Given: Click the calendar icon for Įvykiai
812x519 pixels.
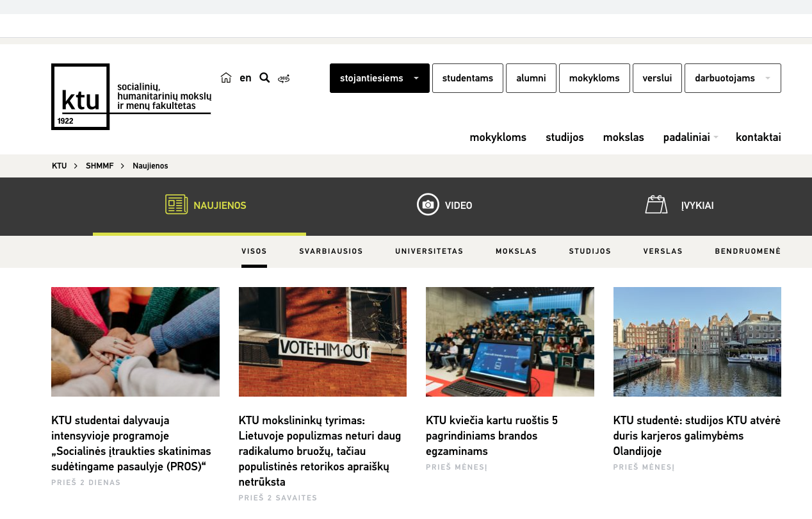Looking at the screenshot, I should click(x=656, y=204).
